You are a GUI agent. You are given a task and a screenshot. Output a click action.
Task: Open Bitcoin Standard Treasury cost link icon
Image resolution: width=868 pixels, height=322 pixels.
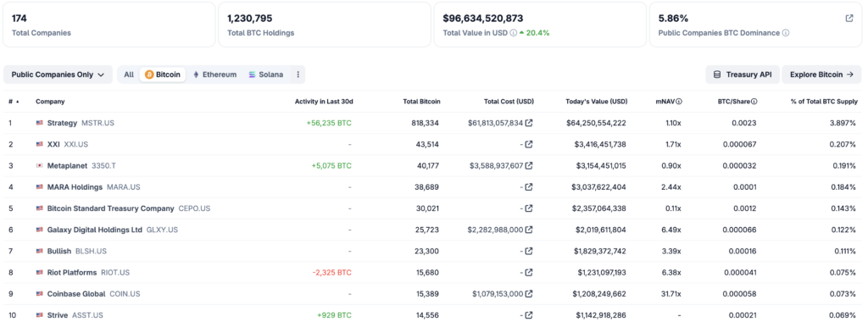pos(529,208)
